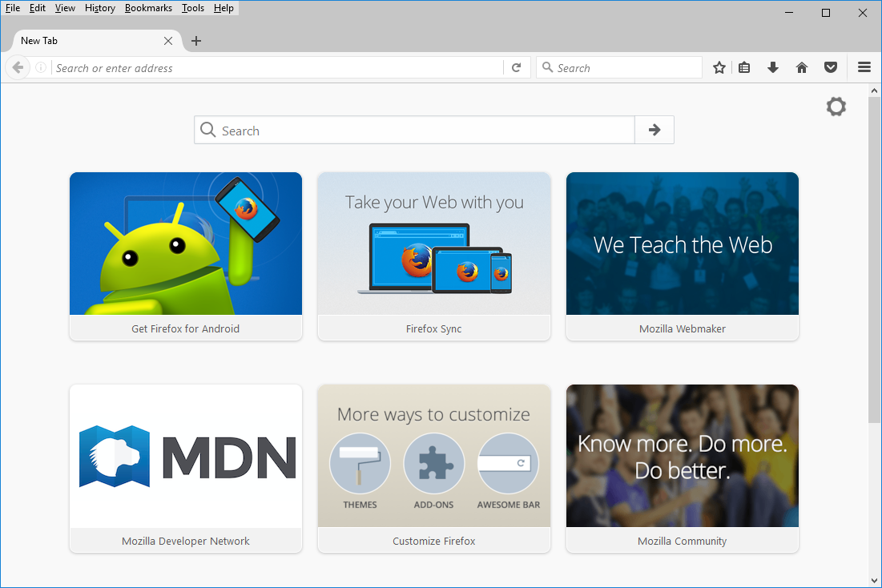Show site information icon in address bar

coord(41,67)
